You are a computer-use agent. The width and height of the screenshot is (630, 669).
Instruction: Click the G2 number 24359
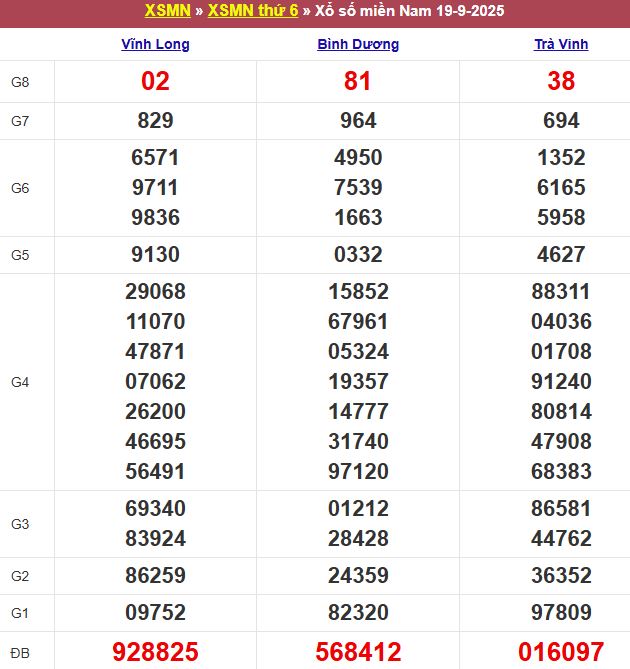click(x=358, y=576)
